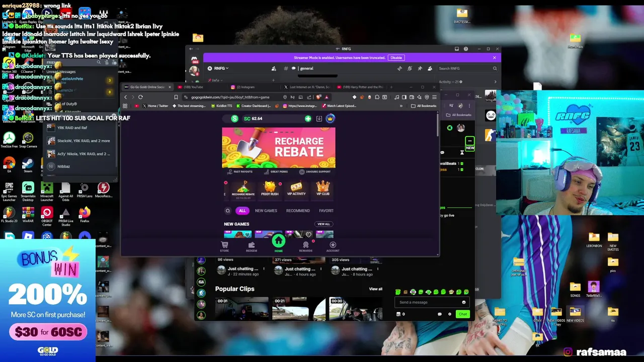The image size is (644, 362).
Task: Open Firefox desktop shortcut
Action: click(85, 215)
